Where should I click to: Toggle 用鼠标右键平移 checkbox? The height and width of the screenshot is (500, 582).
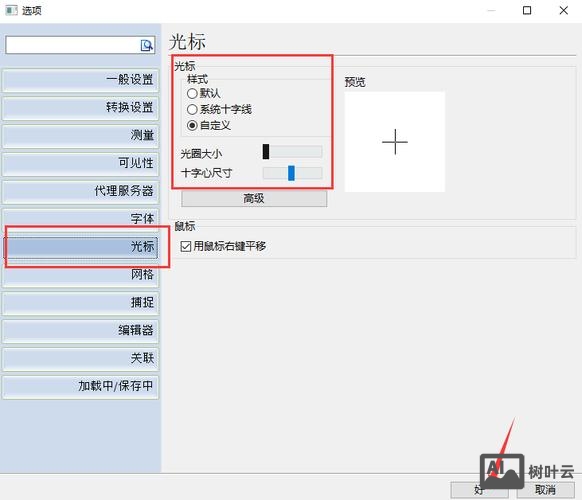click(186, 246)
